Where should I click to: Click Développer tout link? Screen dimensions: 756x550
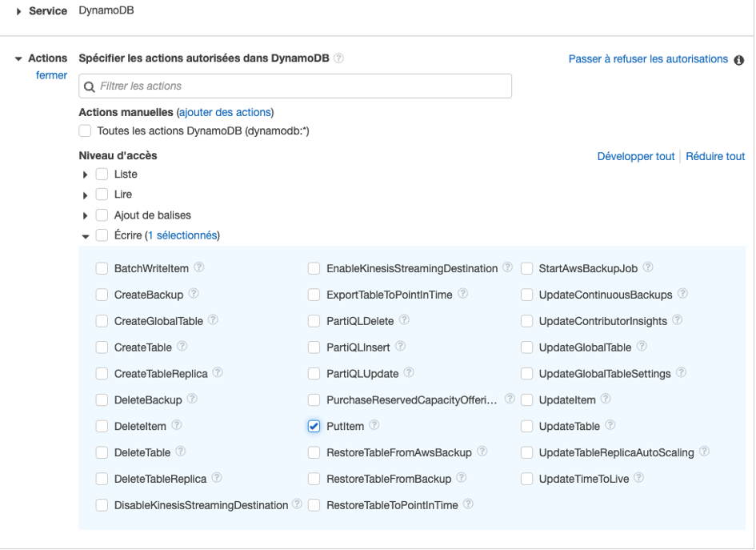pos(635,156)
